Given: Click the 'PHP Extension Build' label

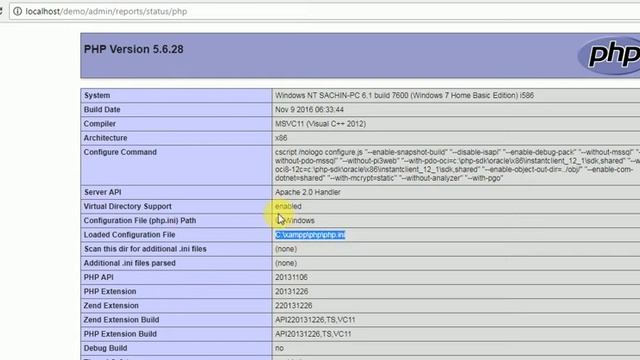Looking at the screenshot, I should click(x=120, y=334).
